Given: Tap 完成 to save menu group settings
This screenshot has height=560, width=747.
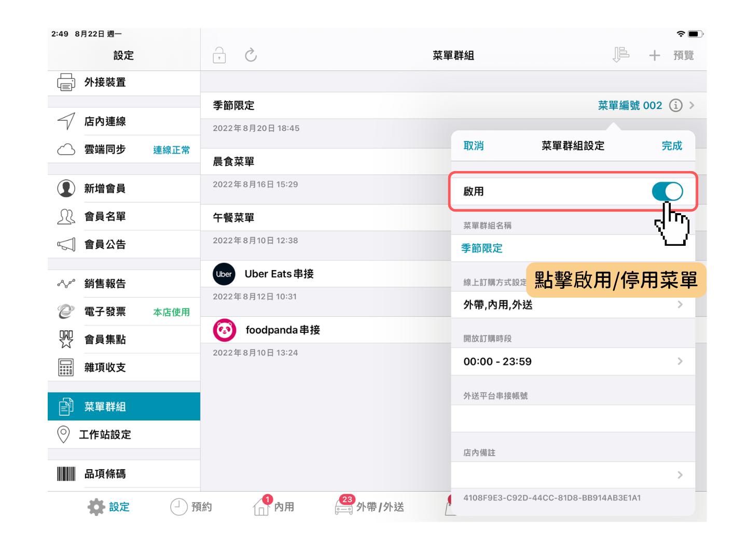Looking at the screenshot, I should click(x=672, y=146).
